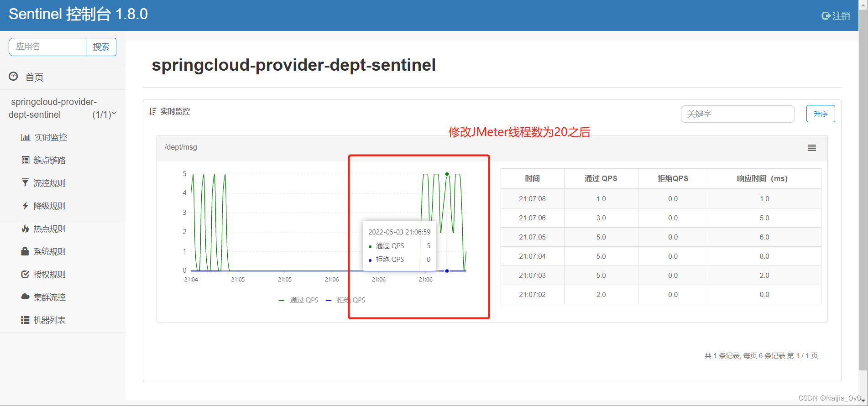The height and width of the screenshot is (406, 868).
Task: Collapse the springcloud-provider-dept-sentinel app chevron
Action: pyautogui.click(x=114, y=114)
